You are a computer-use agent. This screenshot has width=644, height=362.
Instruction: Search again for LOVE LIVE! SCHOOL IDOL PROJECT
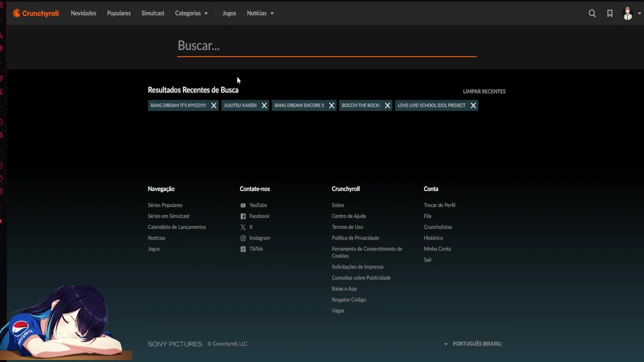432,106
